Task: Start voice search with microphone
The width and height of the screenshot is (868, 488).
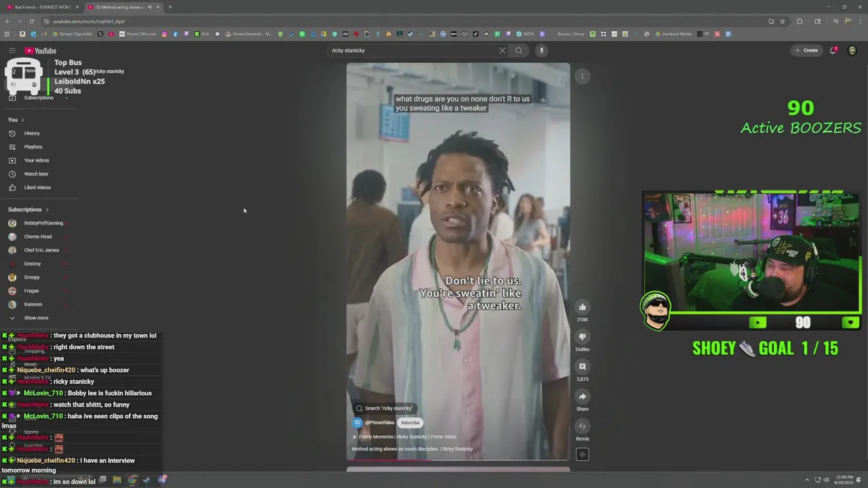Action: click(541, 50)
